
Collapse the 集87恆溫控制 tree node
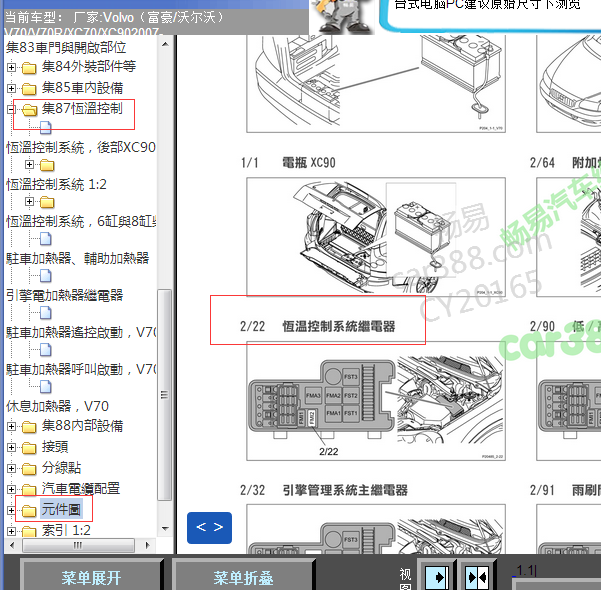point(10,109)
